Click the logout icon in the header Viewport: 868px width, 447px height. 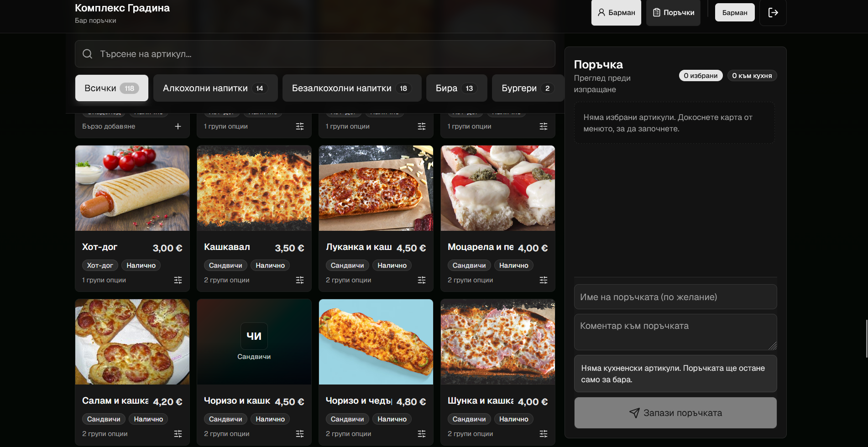pyautogui.click(x=773, y=13)
